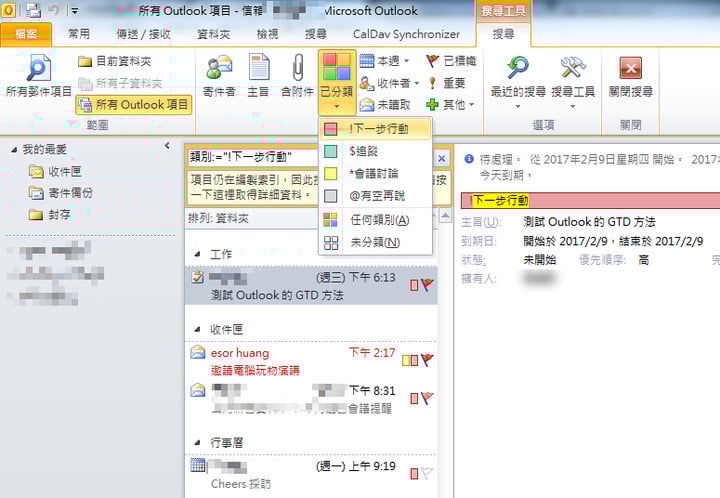Click category box on GTD task row

pos(414,285)
